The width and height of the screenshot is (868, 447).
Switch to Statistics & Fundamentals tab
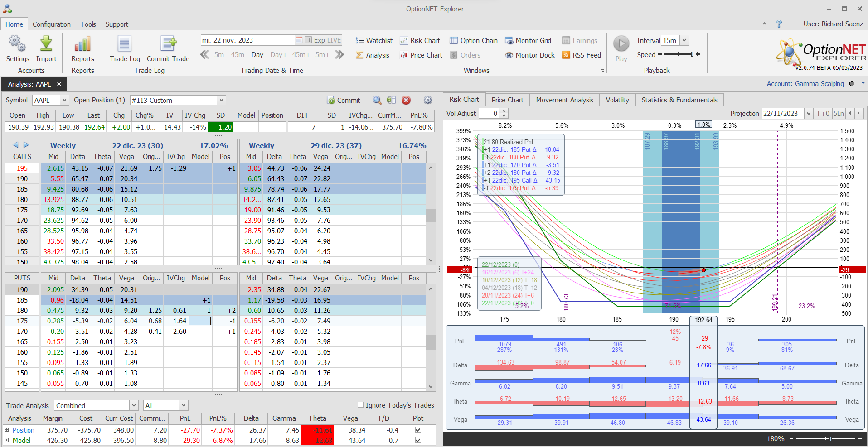point(679,100)
